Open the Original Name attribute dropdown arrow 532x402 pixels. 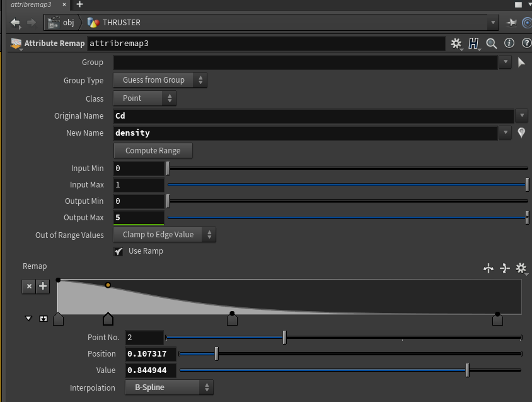[522, 116]
